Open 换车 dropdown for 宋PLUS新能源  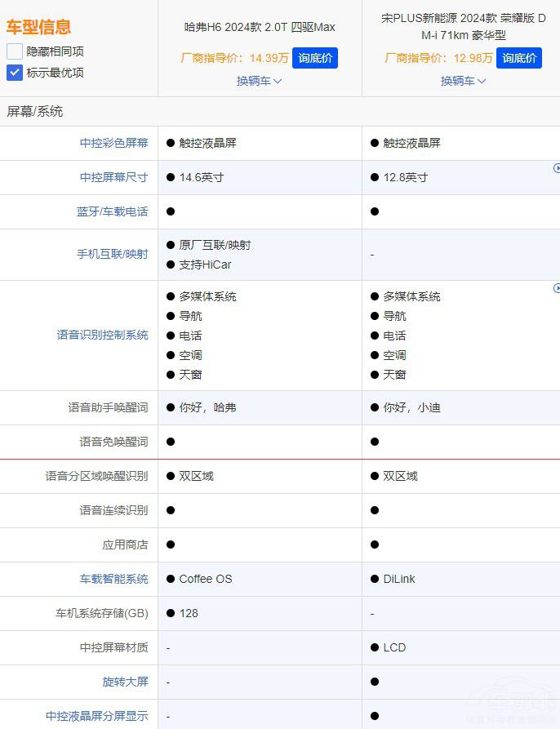[463, 81]
